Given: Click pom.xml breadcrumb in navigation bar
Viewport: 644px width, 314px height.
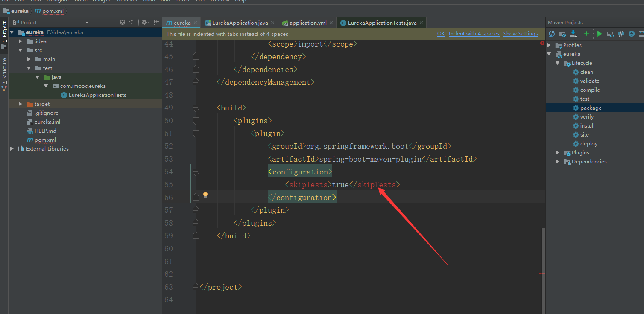Looking at the screenshot, I should point(49,11).
